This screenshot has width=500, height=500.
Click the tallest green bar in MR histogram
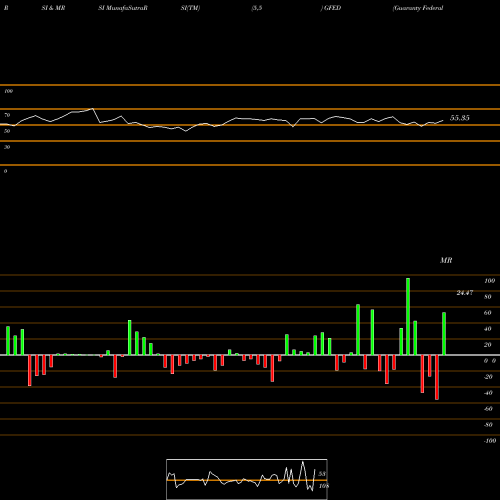[x=408, y=316]
